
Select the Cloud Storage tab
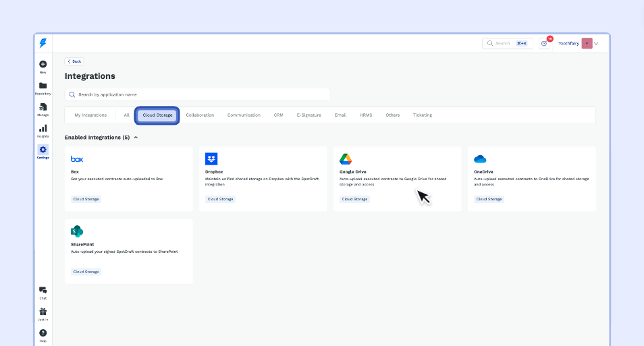point(157,115)
